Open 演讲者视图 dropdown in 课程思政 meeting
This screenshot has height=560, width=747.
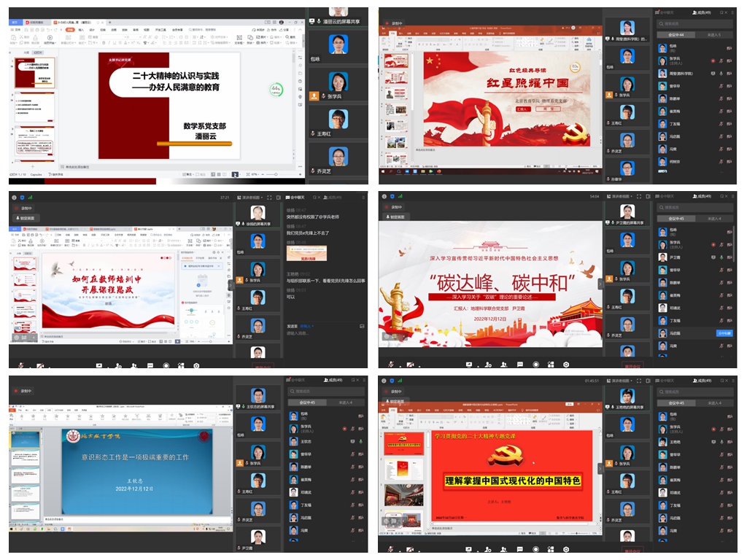pyautogui.click(x=249, y=197)
